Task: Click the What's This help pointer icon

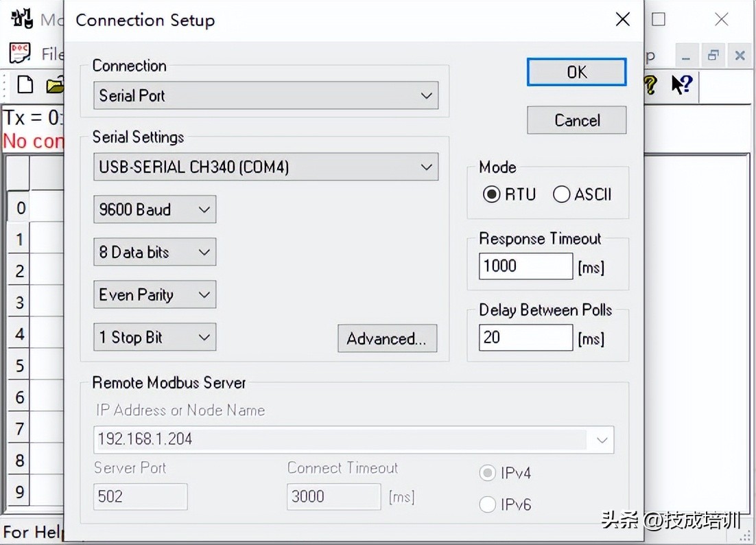Action: pyautogui.click(x=681, y=85)
